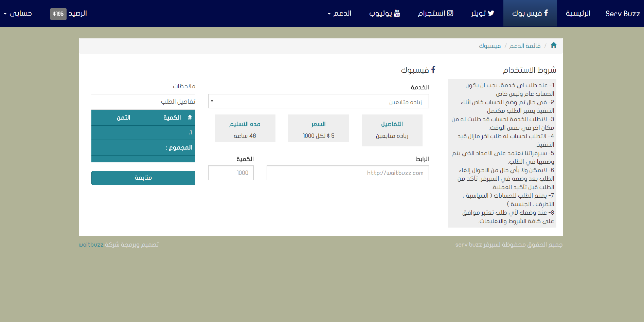Click قائمة الدعم breadcrumb link
Screen dimensions: 644x322
click(x=525, y=46)
